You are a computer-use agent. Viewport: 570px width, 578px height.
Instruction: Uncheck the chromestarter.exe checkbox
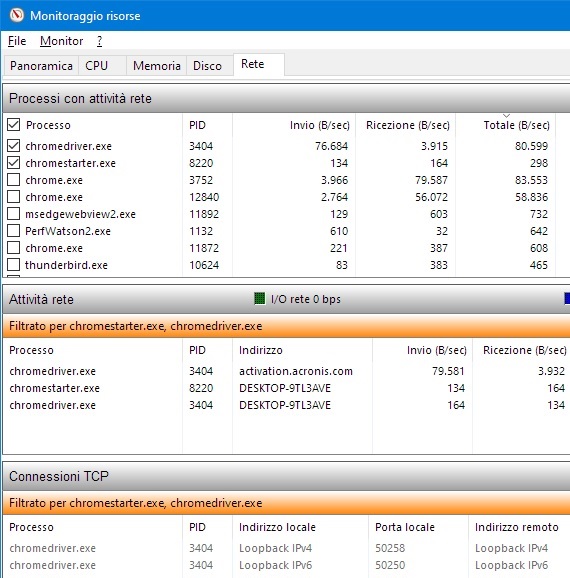(14, 163)
